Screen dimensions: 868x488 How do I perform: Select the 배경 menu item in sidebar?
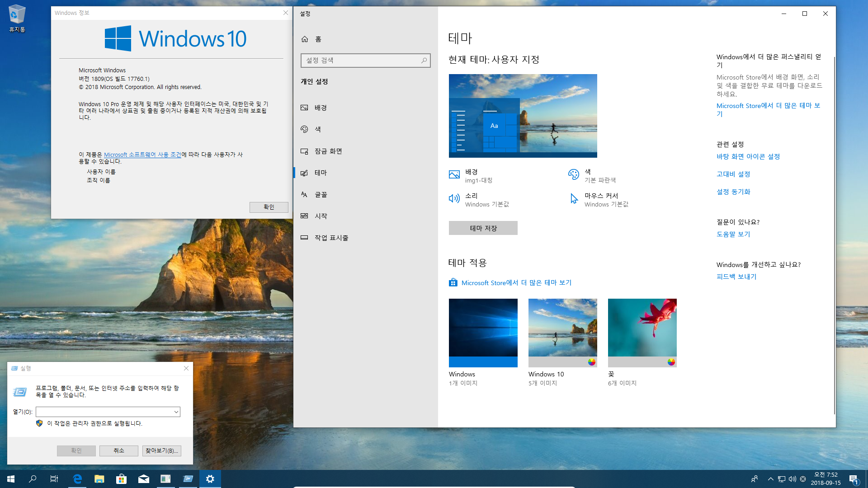(365, 108)
